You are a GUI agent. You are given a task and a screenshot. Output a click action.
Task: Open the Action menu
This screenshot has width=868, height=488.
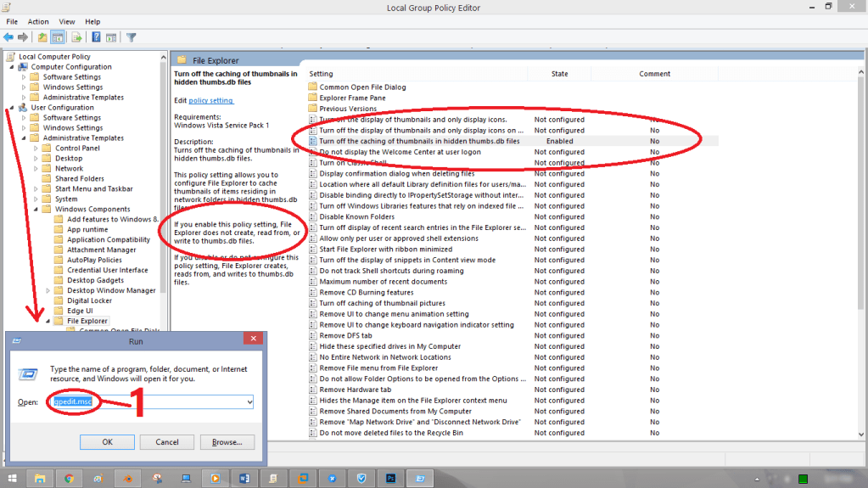pyautogui.click(x=38, y=21)
